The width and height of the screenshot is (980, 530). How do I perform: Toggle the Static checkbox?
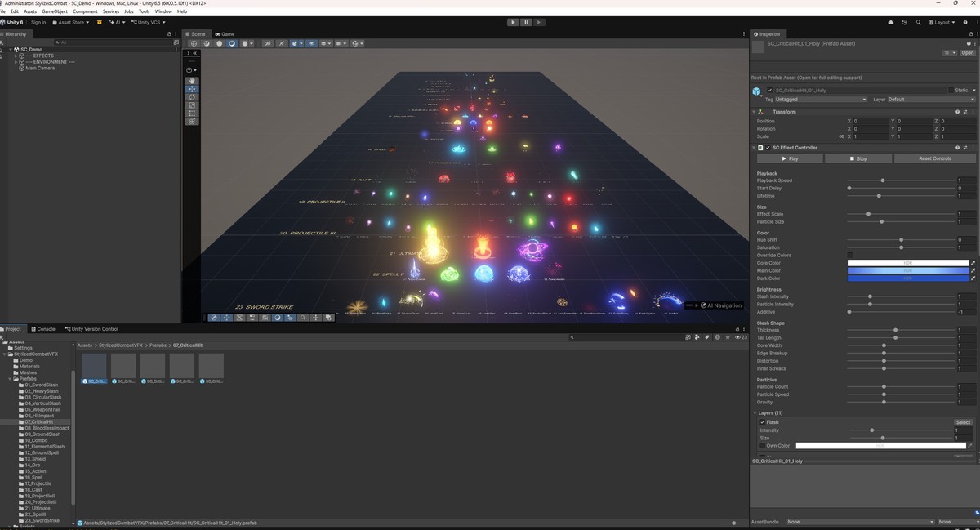tap(951, 91)
